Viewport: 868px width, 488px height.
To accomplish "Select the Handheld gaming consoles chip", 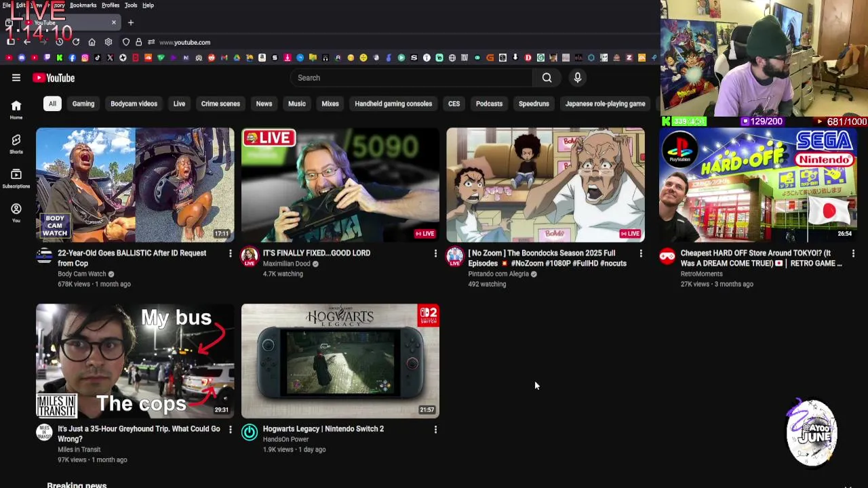I will [x=393, y=104].
